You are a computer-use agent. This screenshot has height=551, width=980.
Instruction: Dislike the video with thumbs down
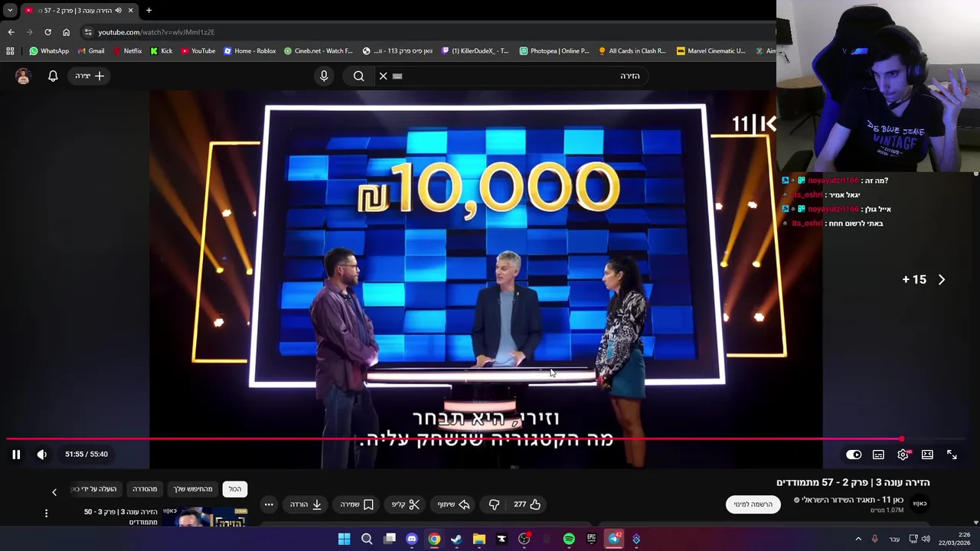[x=494, y=504]
